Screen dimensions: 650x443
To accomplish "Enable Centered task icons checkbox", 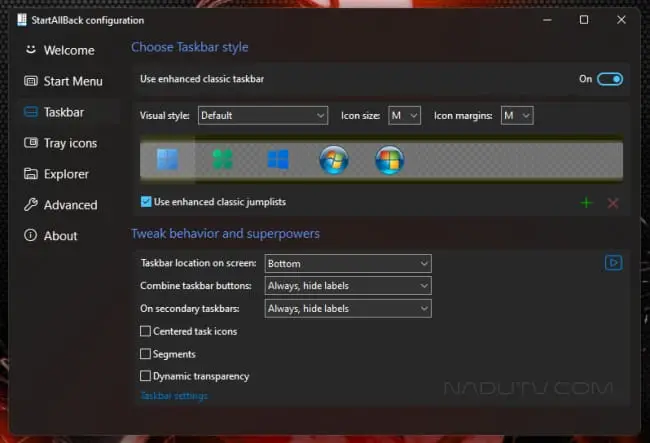I will click(145, 331).
